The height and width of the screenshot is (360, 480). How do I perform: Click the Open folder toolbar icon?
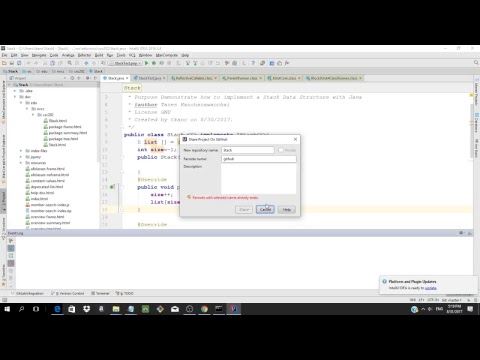point(4,63)
